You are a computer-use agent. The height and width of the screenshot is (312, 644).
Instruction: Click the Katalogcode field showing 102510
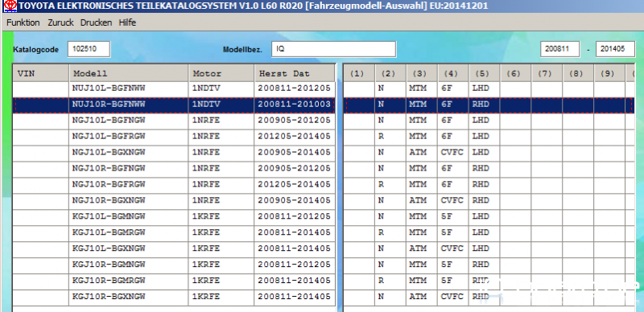pos(89,49)
